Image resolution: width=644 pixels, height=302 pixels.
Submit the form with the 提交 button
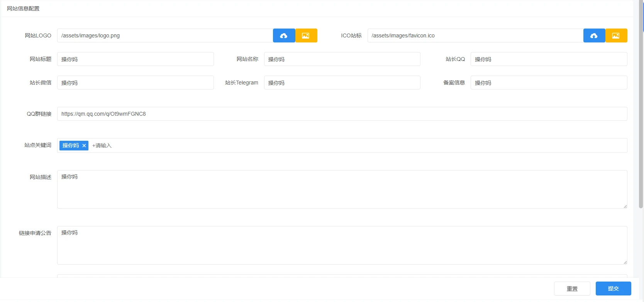point(613,289)
